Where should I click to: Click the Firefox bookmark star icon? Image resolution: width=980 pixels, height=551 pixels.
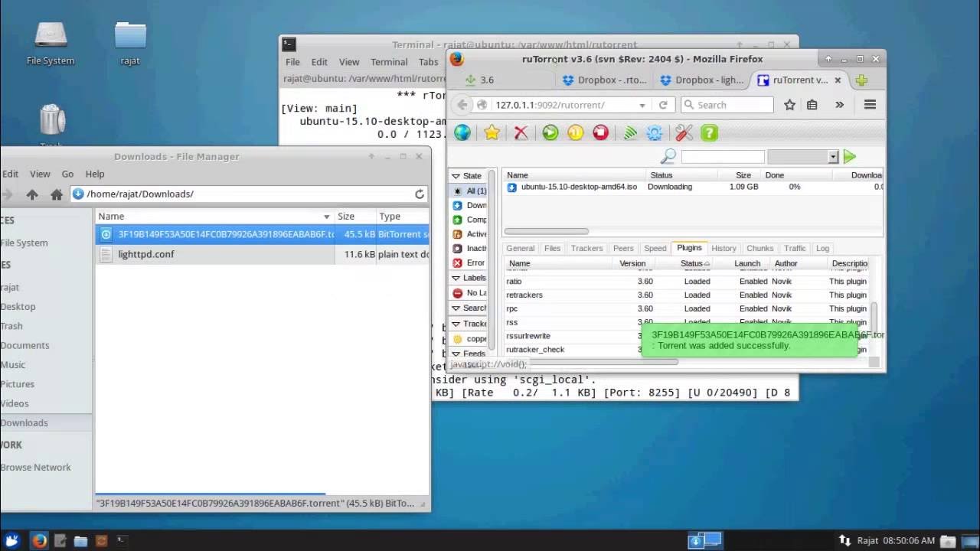tap(789, 105)
